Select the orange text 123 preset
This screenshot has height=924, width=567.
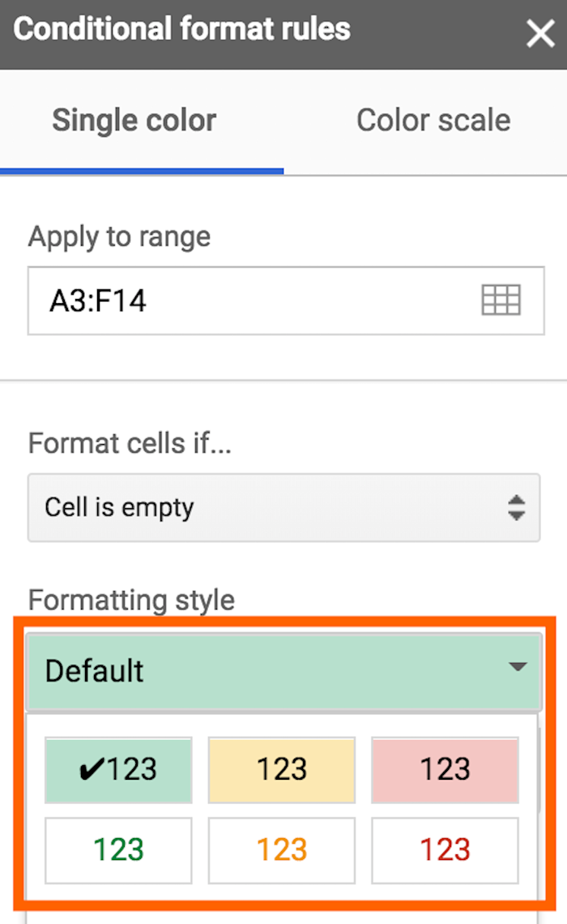(x=281, y=850)
